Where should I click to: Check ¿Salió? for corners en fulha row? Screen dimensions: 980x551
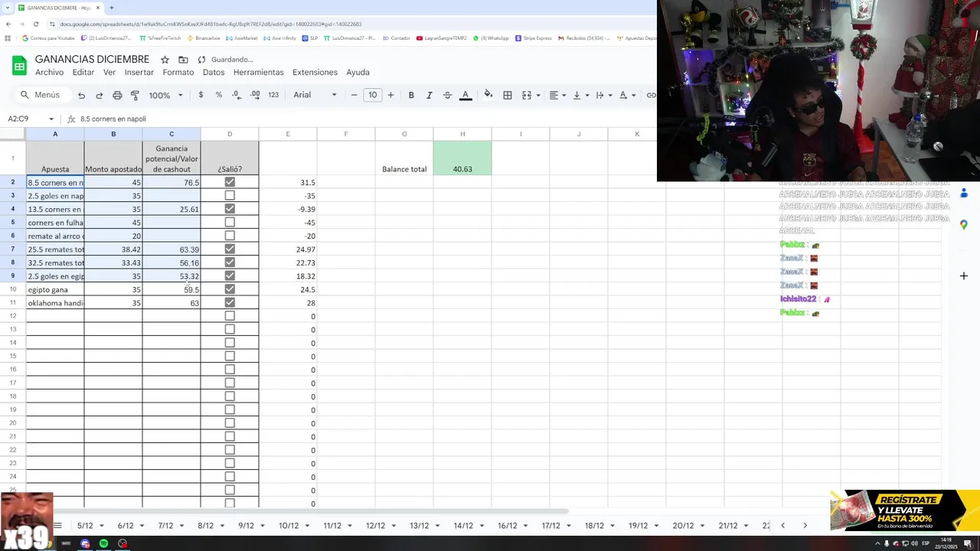point(230,223)
